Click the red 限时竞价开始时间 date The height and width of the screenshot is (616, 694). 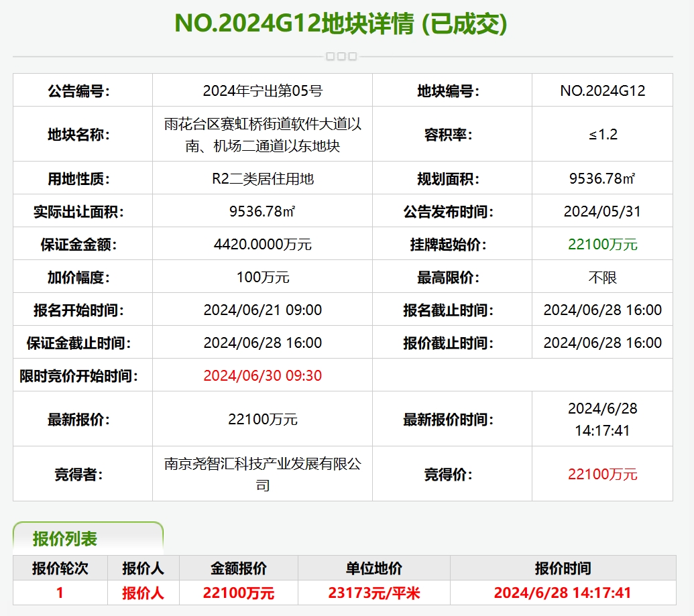[x=262, y=375]
